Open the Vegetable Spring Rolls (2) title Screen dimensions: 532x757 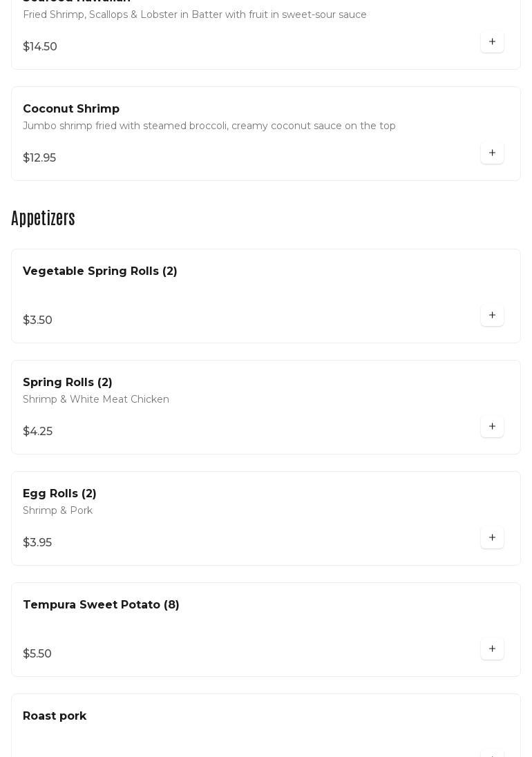(x=100, y=271)
